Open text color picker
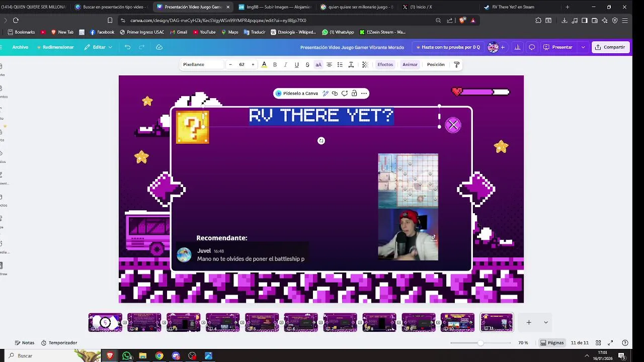The image size is (644, 362). 264,64
